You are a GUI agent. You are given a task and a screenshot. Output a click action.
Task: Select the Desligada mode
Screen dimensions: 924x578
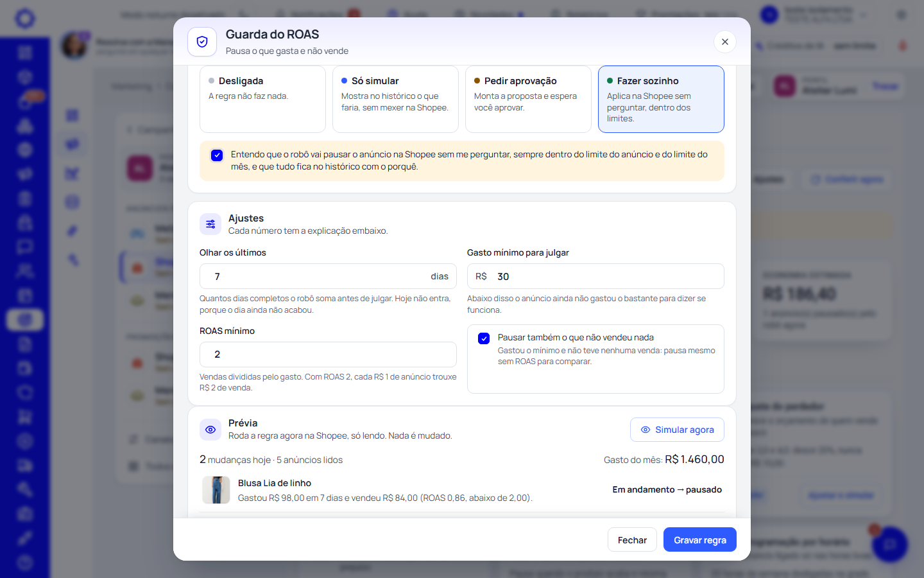tap(262, 99)
